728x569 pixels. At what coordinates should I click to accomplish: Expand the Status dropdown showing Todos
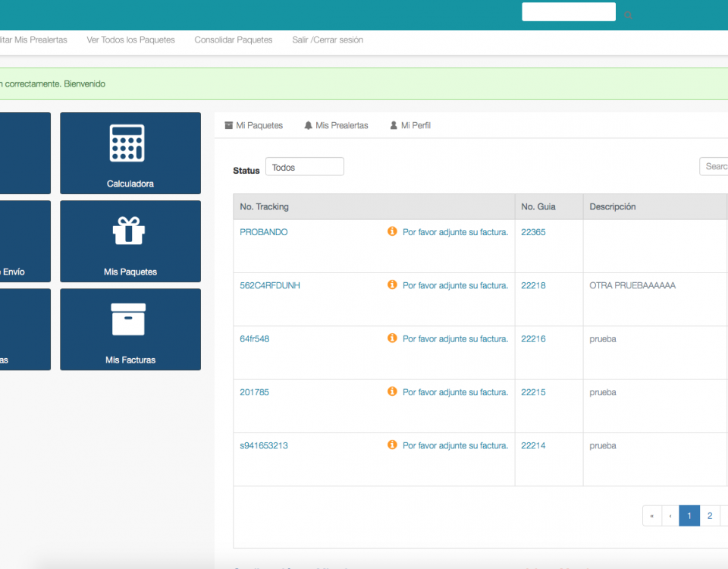[304, 167]
